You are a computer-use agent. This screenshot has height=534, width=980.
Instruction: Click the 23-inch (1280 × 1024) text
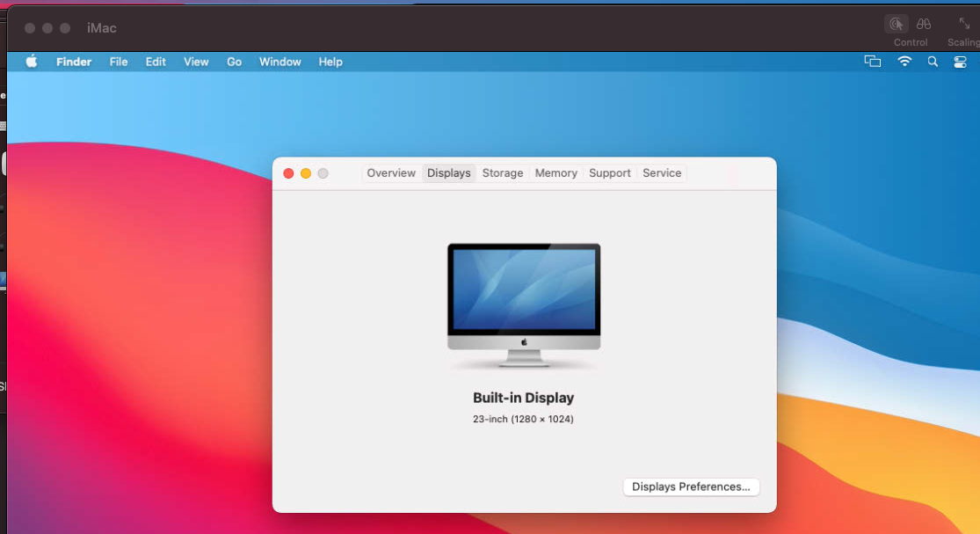[x=523, y=419]
